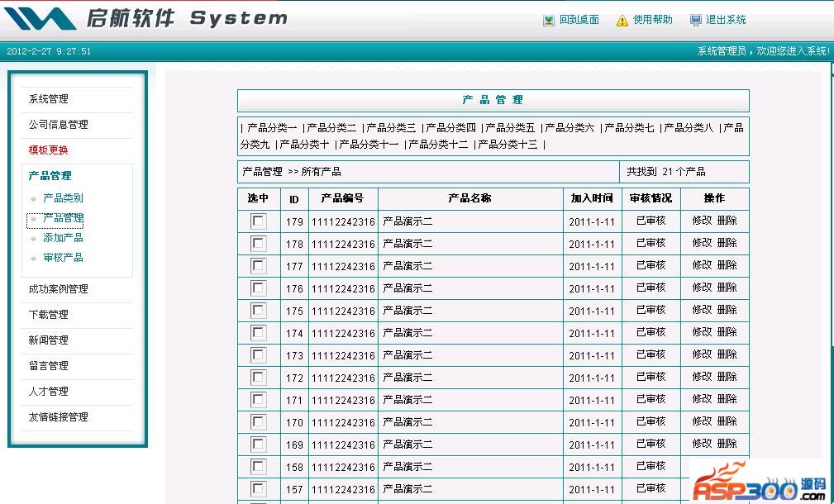Viewport: 834px width, 504px height.
Task: Open the 模板更换 sidebar item
Action: point(49,150)
